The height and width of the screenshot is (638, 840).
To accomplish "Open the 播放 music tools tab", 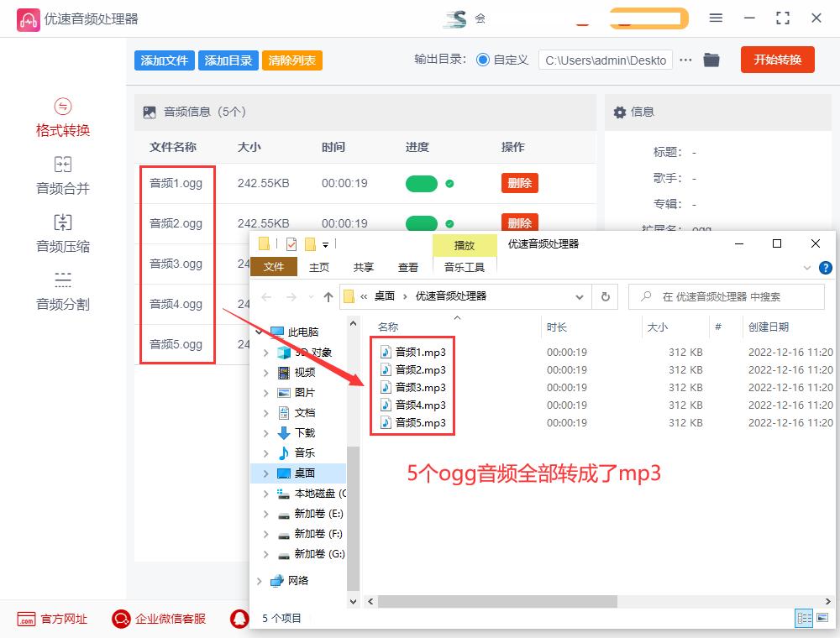I will point(465,245).
